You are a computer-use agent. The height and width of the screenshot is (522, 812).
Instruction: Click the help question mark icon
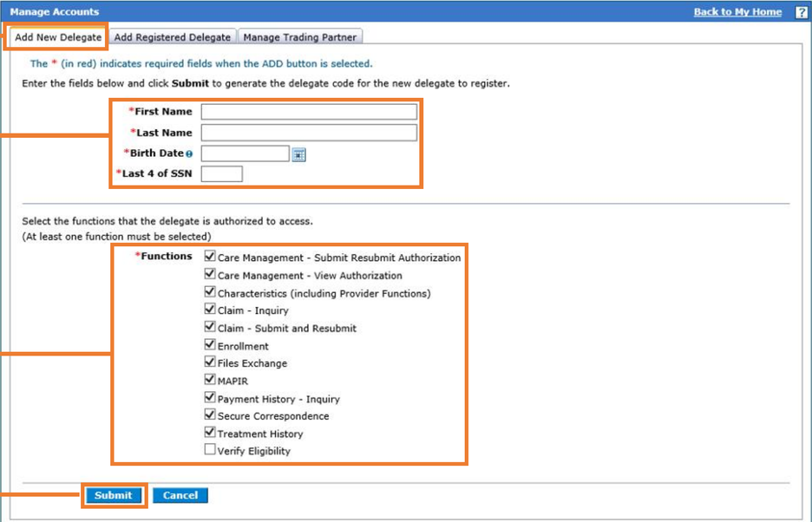[801, 12]
